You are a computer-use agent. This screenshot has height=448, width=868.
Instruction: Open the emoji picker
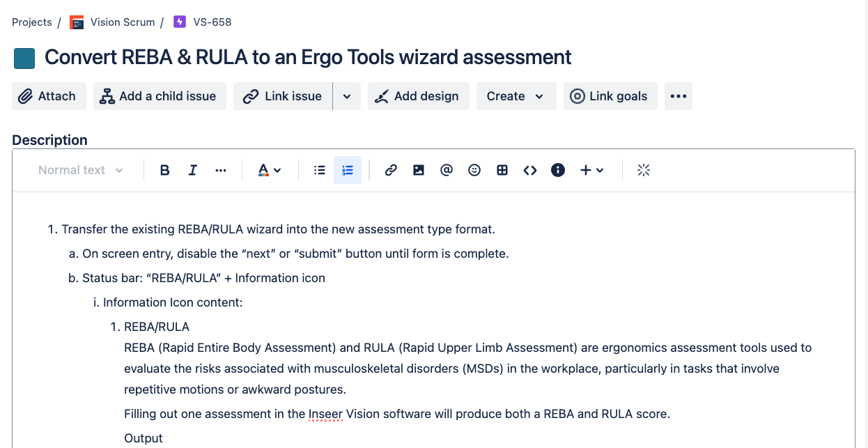tap(474, 170)
